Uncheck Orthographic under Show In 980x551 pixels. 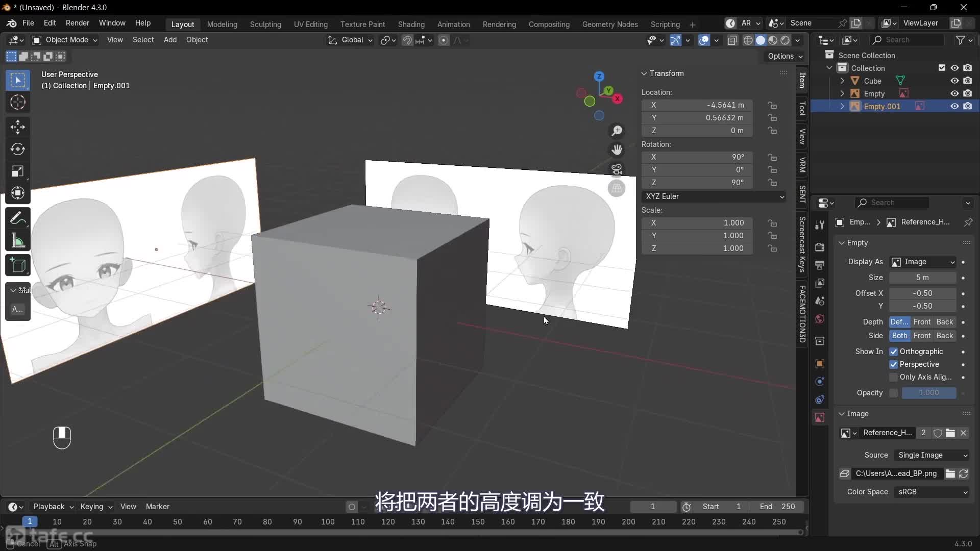(x=894, y=352)
